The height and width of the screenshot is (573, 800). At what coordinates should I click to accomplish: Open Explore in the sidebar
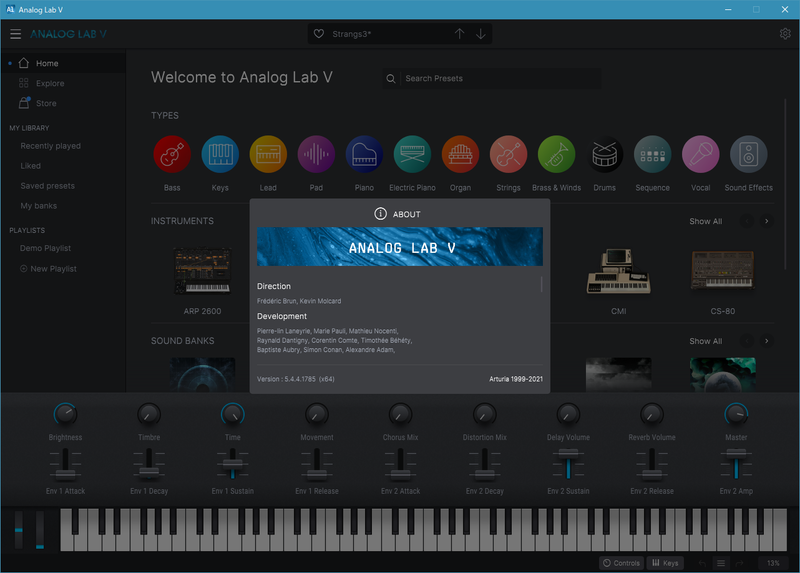coord(63,83)
